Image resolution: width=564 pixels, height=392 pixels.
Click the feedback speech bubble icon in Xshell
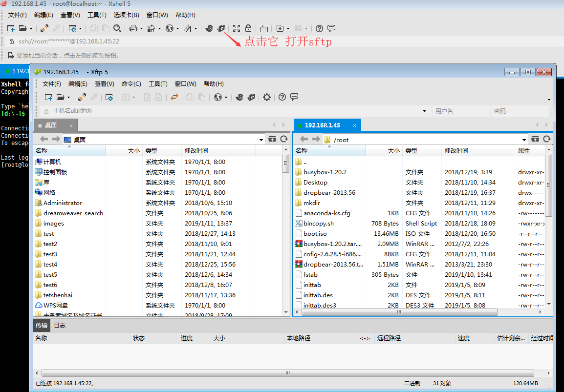[331, 28]
